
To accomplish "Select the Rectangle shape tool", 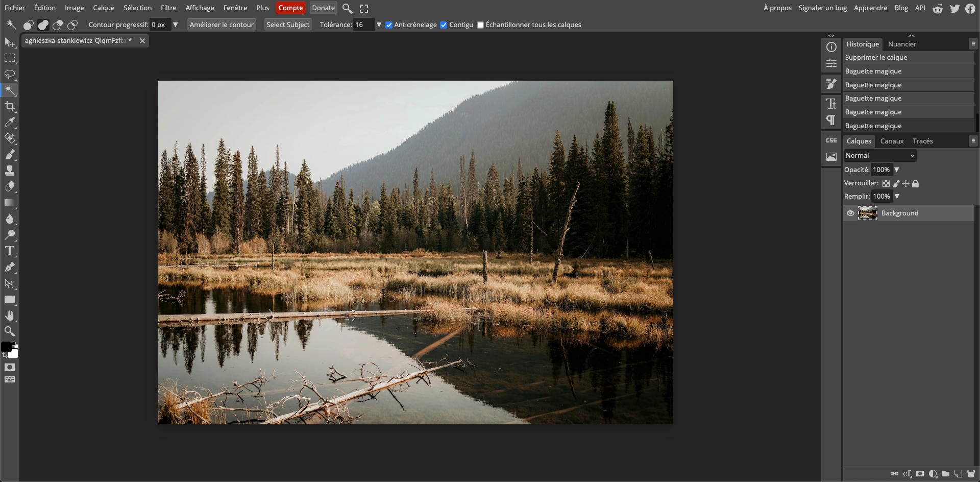I will point(10,299).
